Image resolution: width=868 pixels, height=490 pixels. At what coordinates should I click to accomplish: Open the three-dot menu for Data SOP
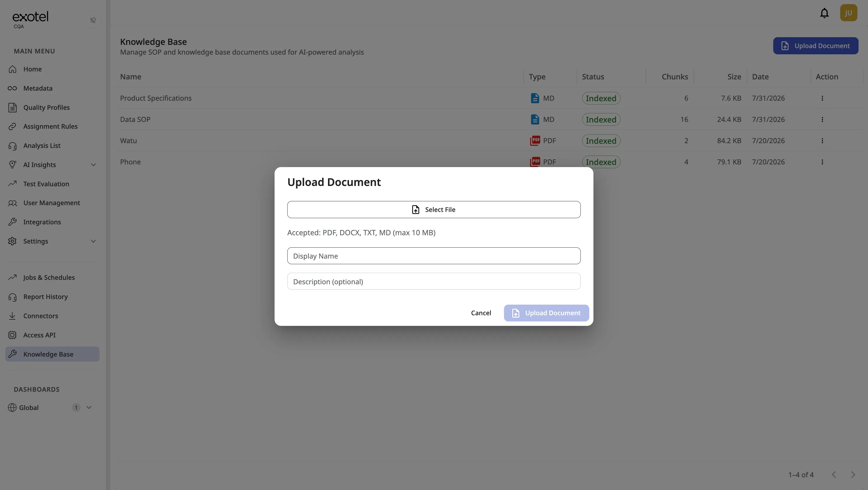click(x=822, y=119)
